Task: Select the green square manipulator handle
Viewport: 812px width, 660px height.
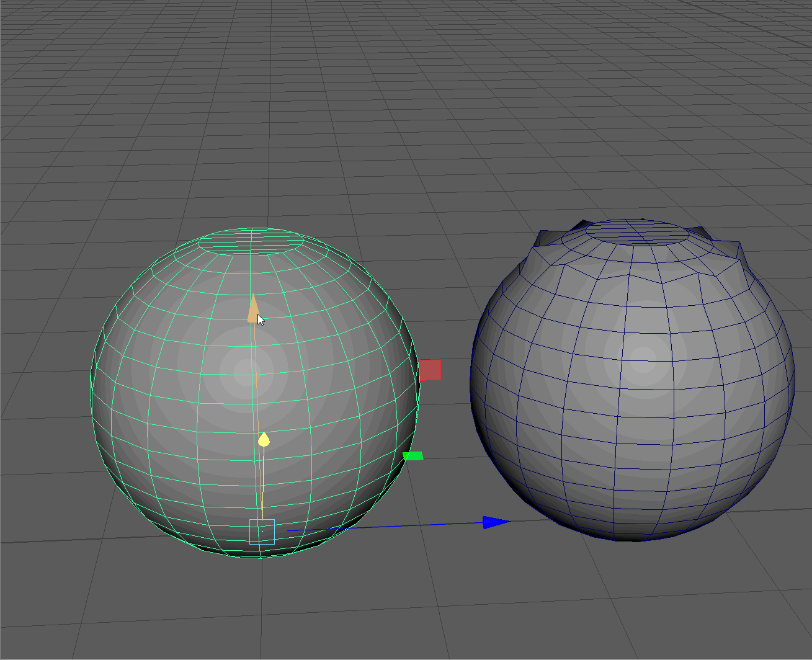Action: [x=413, y=456]
